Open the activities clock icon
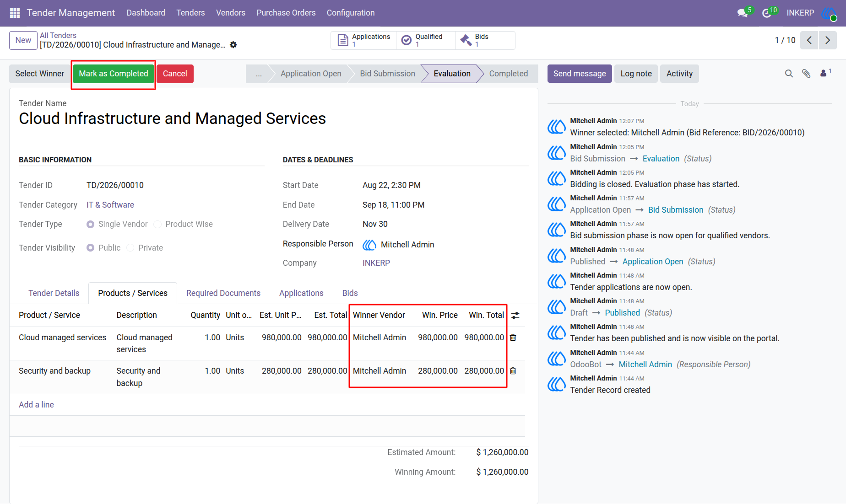The width and height of the screenshot is (846, 504). click(x=766, y=13)
